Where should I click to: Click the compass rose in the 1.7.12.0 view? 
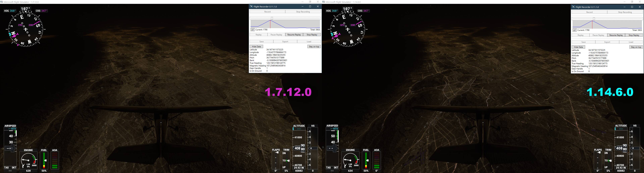(25, 29)
